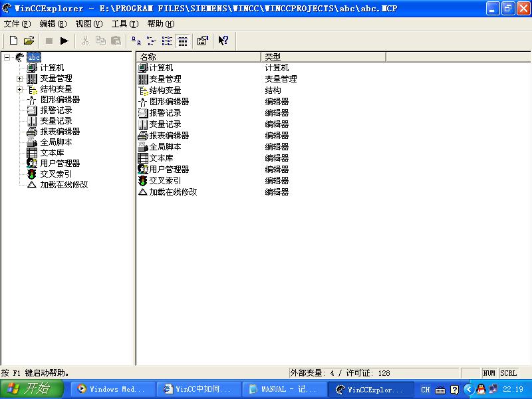Click the 外部变量 license status text

click(x=340, y=373)
